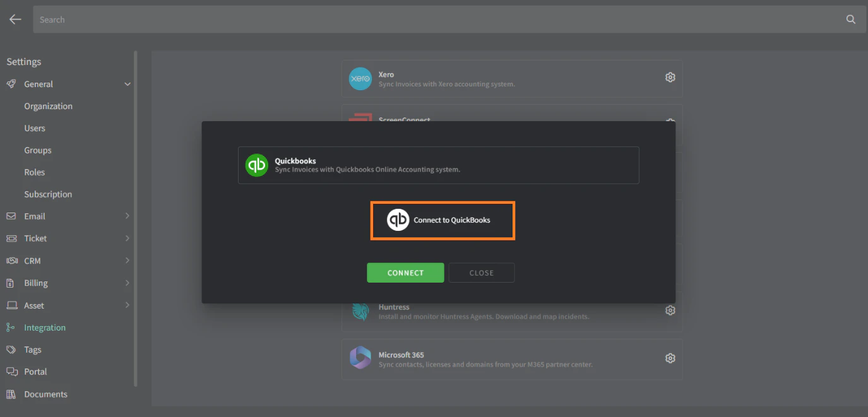The image size is (868, 417).
Task: Click the Ticket icon in sidebar
Action: pos(11,238)
